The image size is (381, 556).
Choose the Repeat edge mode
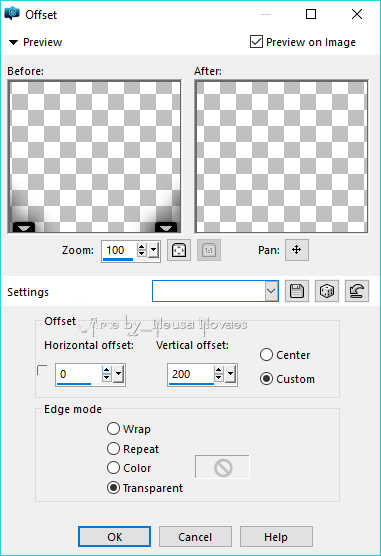(113, 449)
